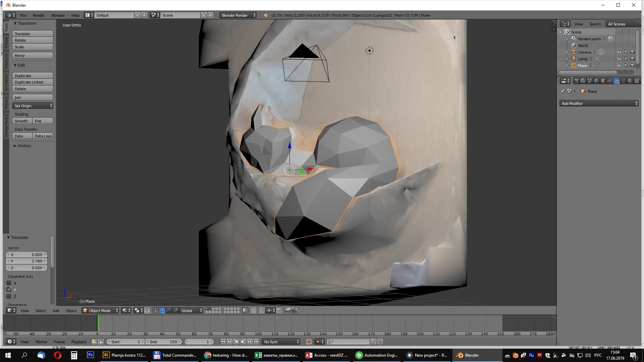This screenshot has height=362, width=644.
Task: Click the OpenGL render image camera icon
Action: click(x=287, y=311)
